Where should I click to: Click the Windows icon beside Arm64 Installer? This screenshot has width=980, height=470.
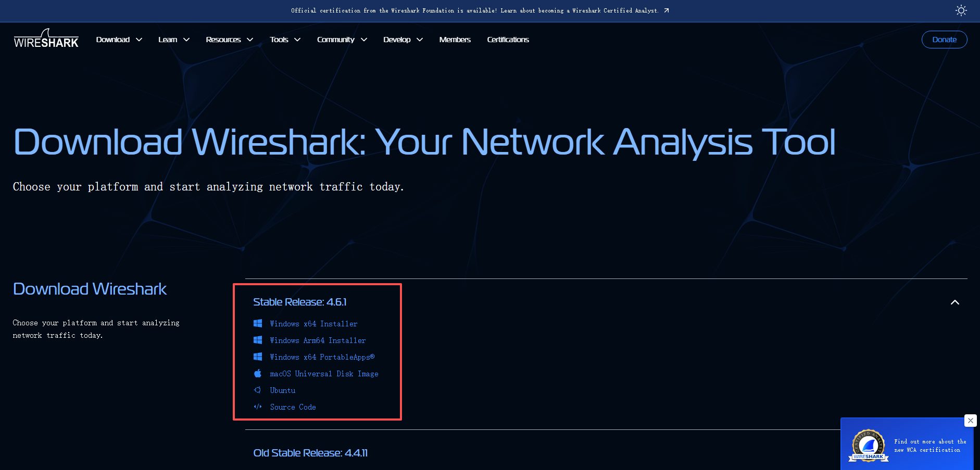(258, 340)
